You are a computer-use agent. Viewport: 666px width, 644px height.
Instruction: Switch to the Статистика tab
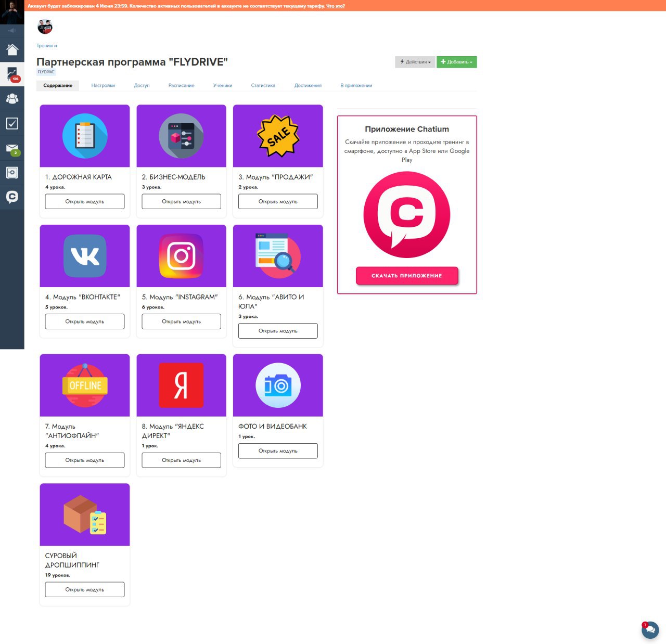click(263, 85)
